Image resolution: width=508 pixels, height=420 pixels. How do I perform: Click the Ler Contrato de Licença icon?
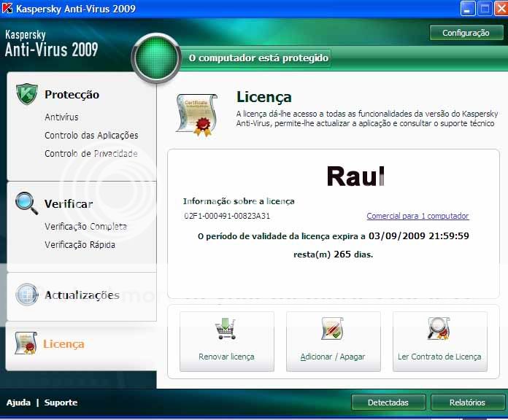pos(439,330)
